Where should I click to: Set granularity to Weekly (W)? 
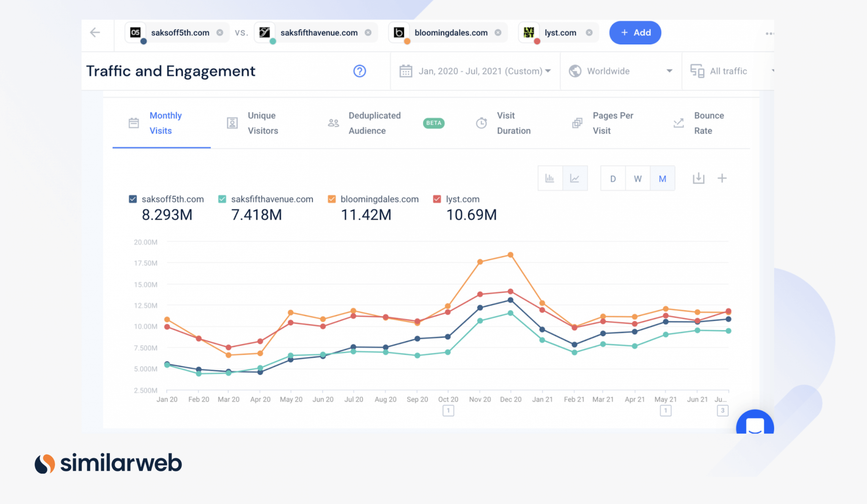pos(637,178)
